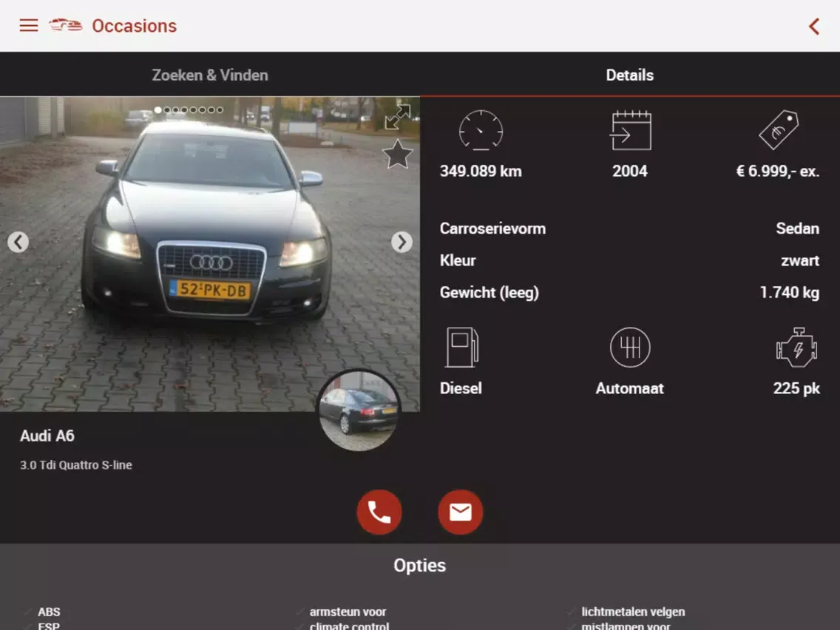Viewport: 840px width, 630px height.
Task: Click the armsteun voor option
Action: [348, 612]
